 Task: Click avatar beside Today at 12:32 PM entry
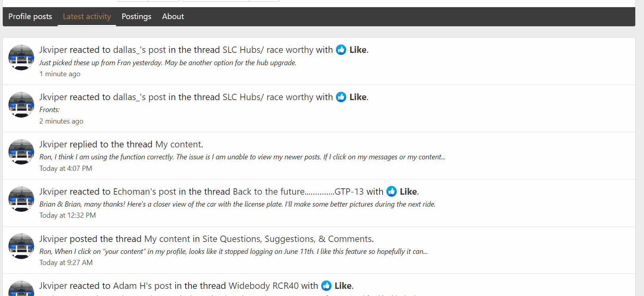(x=21, y=199)
